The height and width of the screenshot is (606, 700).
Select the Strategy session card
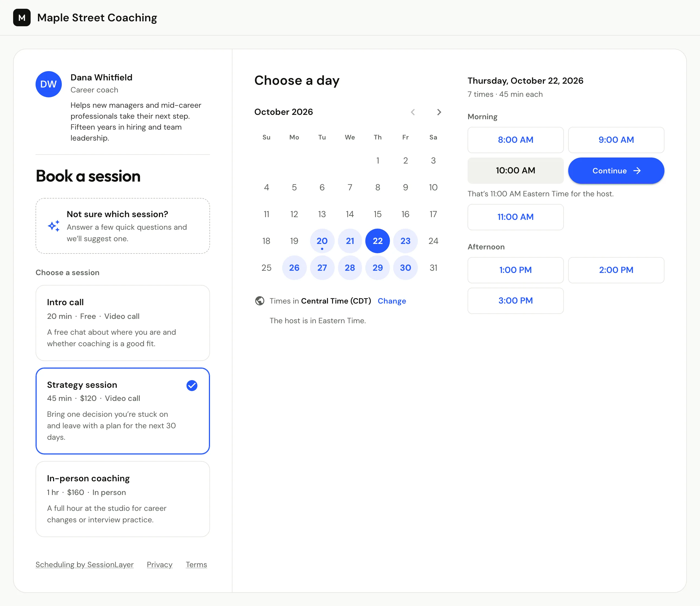[123, 411]
